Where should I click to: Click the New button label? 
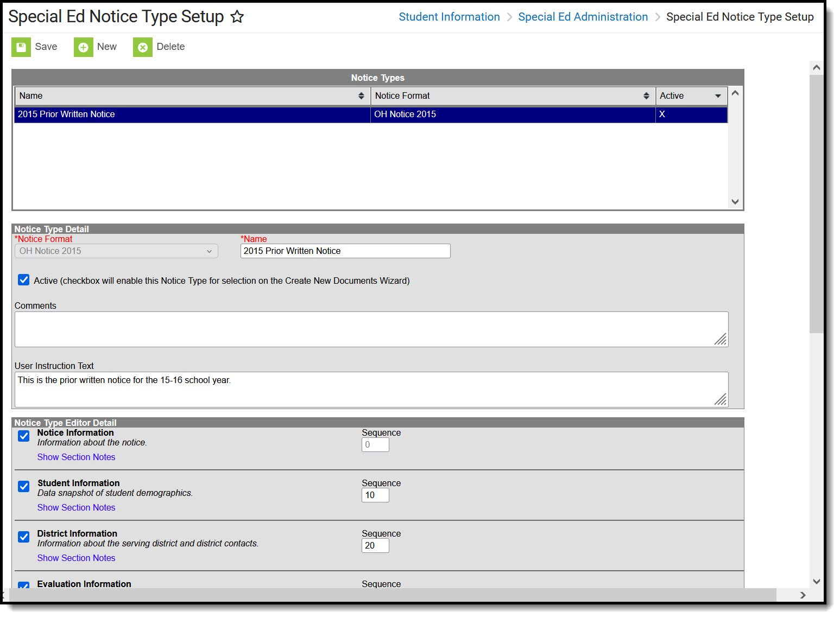107,47
